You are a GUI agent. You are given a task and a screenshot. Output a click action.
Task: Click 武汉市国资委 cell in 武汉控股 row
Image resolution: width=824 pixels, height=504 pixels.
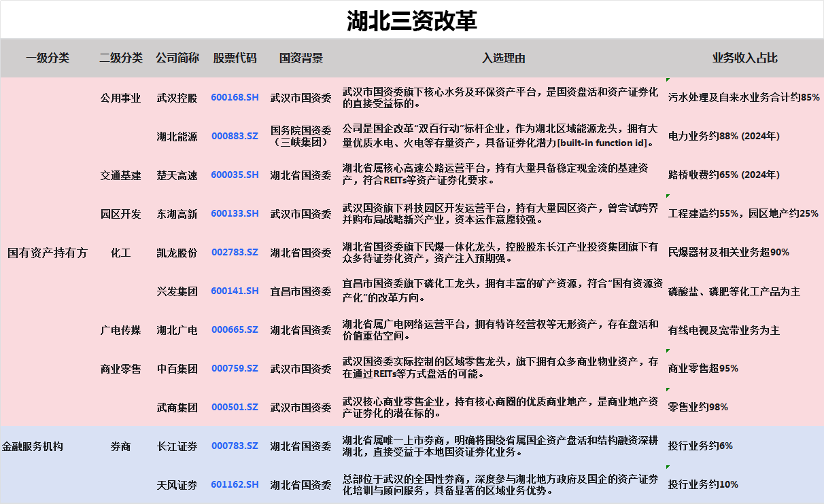click(x=301, y=98)
